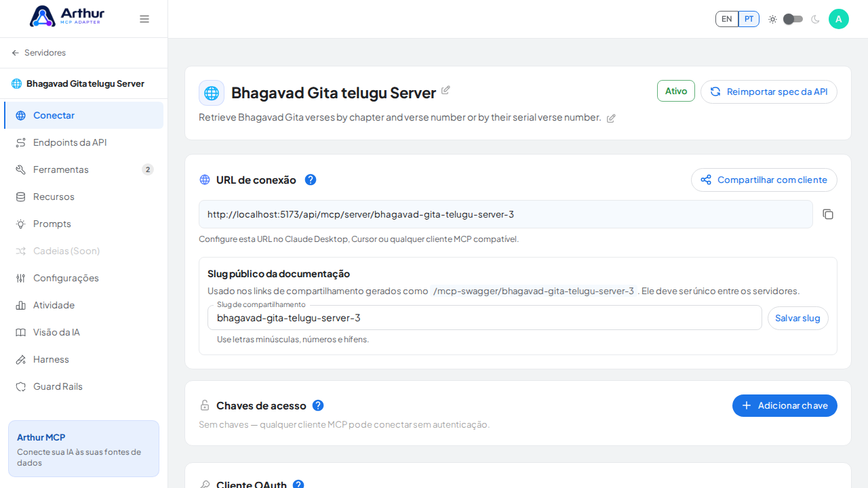
Task: Click Compartilhar com cliente button
Action: click(x=764, y=180)
